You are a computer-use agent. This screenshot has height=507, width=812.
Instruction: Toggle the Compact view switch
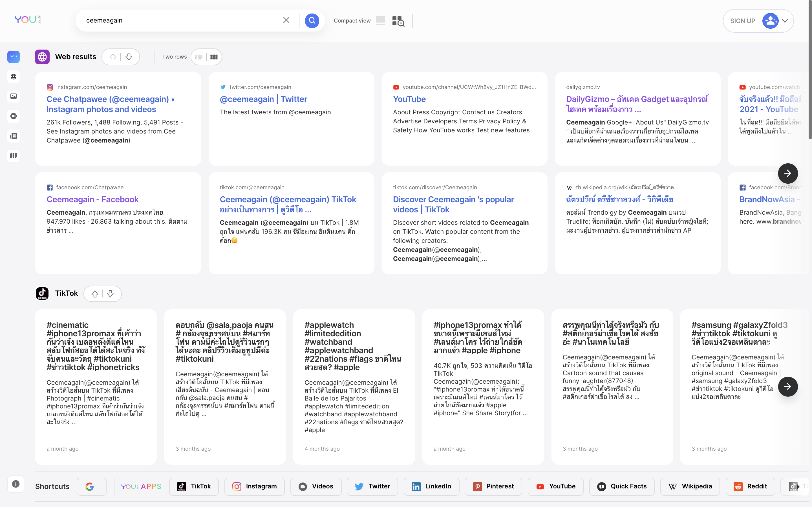tap(381, 21)
